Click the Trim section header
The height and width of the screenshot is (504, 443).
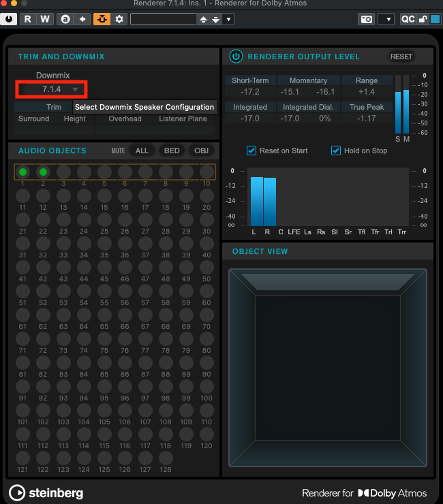pos(54,107)
